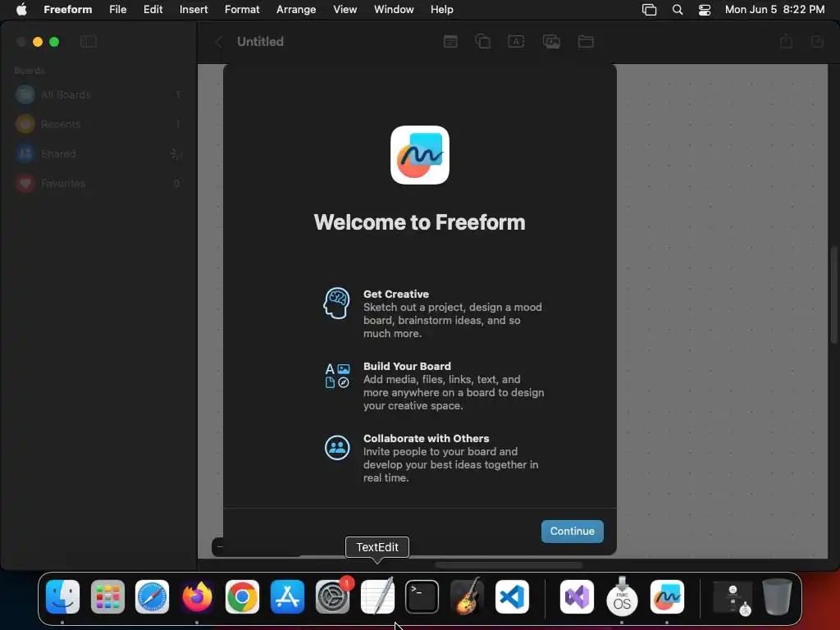The image size is (840, 630).
Task: Click the Collaborate with Others heading
Action: click(x=426, y=438)
